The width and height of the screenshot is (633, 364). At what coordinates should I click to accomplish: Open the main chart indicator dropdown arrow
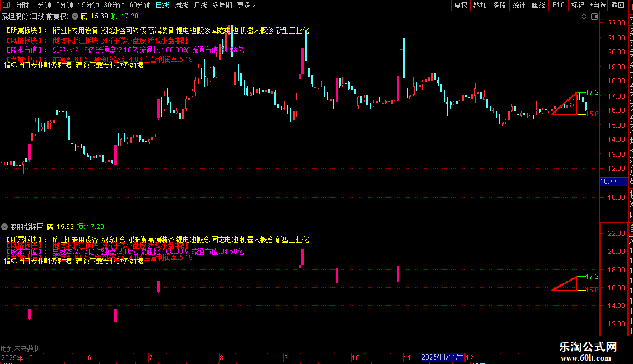tap(75, 17)
